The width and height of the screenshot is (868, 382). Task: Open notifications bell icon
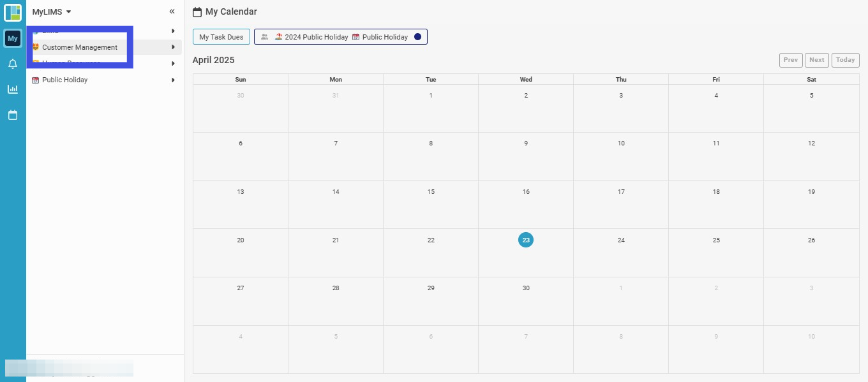(x=13, y=64)
